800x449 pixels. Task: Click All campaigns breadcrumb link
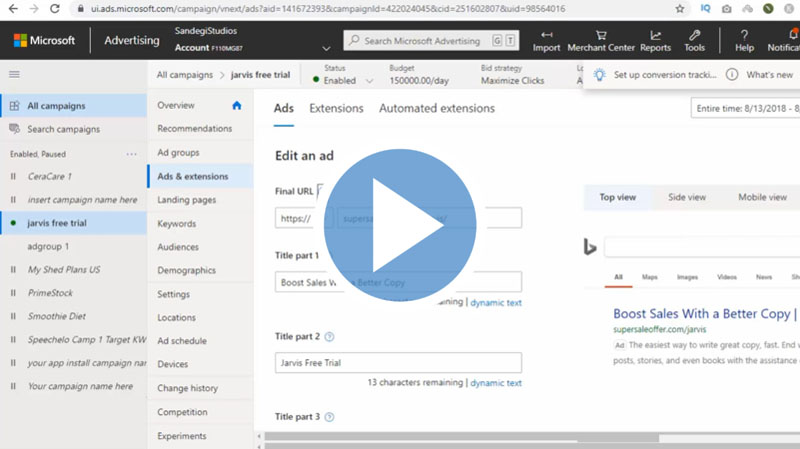tap(185, 75)
